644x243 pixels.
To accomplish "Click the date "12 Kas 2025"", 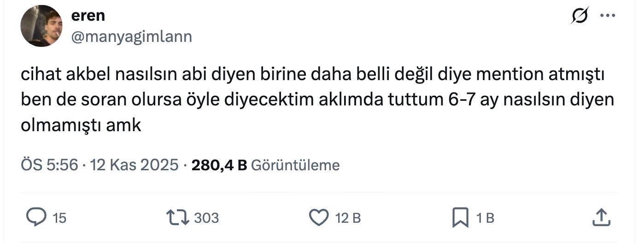I will (134, 165).
